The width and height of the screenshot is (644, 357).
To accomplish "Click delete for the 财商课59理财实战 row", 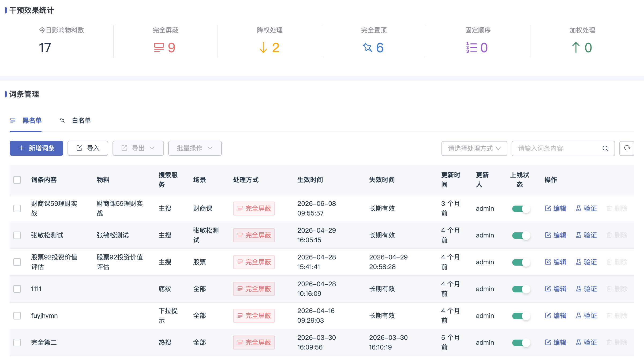I will pyautogui.click(x=617, y=209).
